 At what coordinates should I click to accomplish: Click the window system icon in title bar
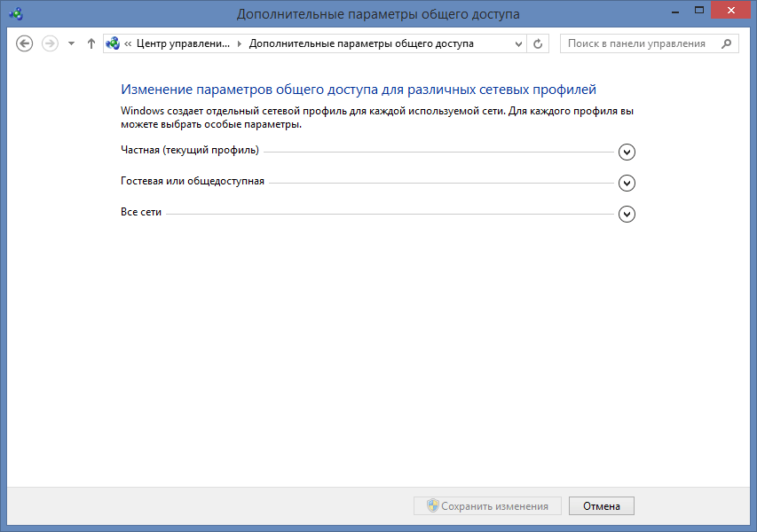click(x=16, y=14)
